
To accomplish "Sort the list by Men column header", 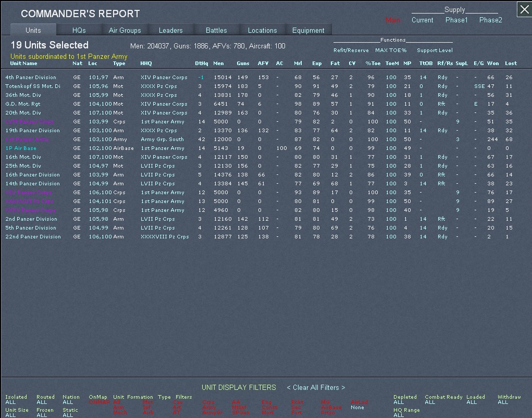I will pyautogui.click(x=218, y=64).
